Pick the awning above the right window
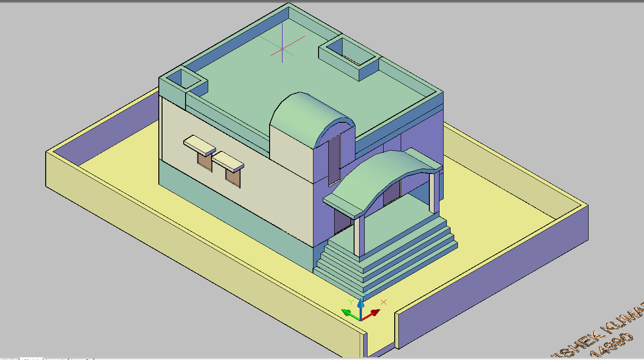 [x=228, y=160]
